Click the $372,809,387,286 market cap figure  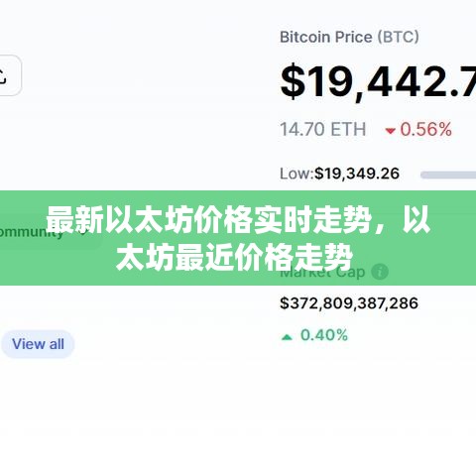(349, 303)
